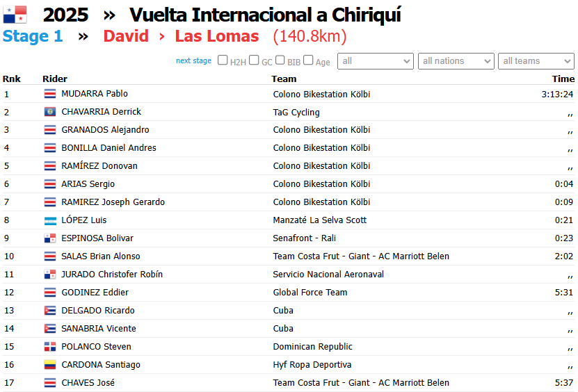This screenshot has width=578, height=392.
Task: Click the flag beside SALAS Brian Alonso
Action: pos(50,256)
